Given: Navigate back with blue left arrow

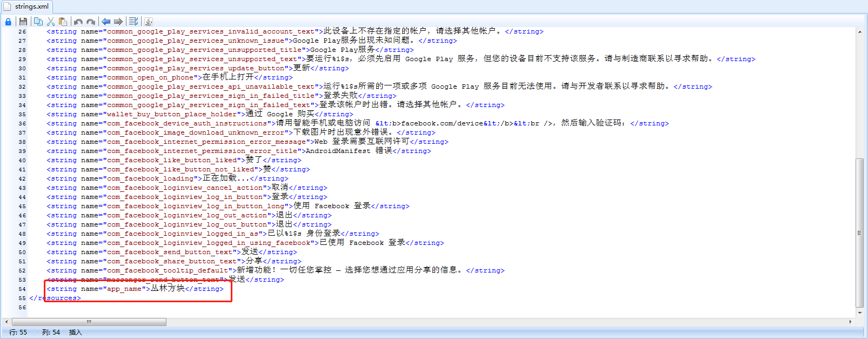Looking at the screenshot, I should click(106, 22).
